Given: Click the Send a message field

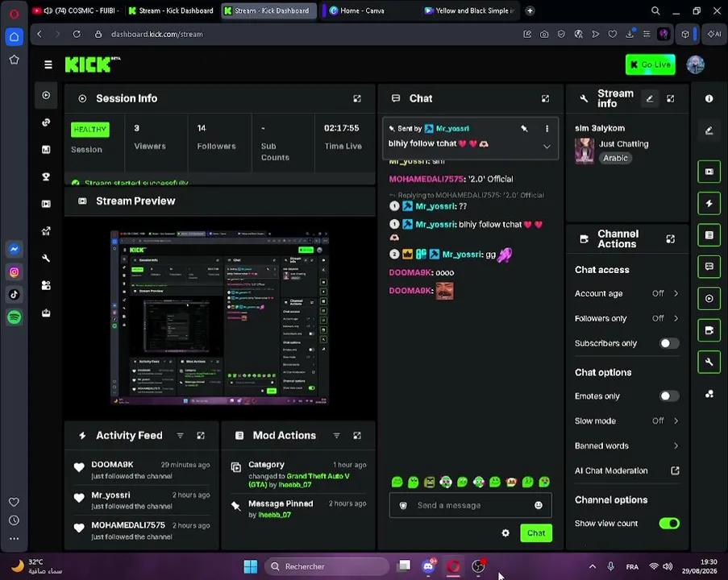Looking at the screenshot, I should tap(470, 505).
